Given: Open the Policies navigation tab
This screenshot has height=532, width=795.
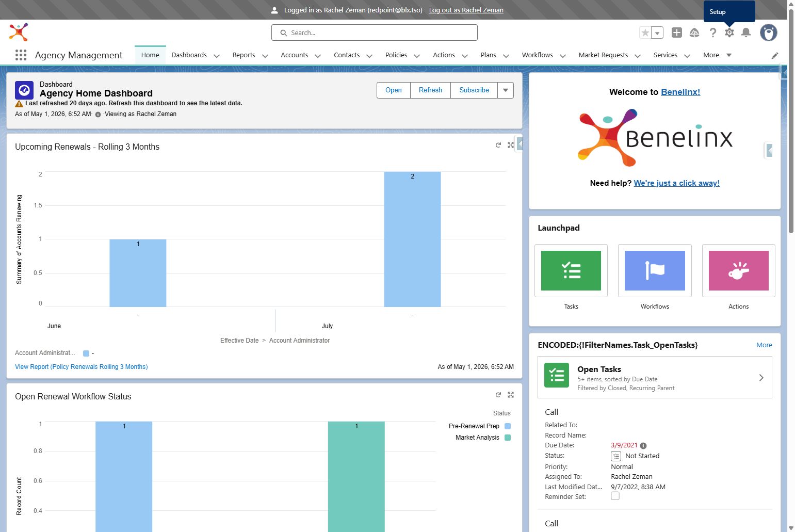Looking at the screenshot, I should pyautogui.click(x=396, y=55).
